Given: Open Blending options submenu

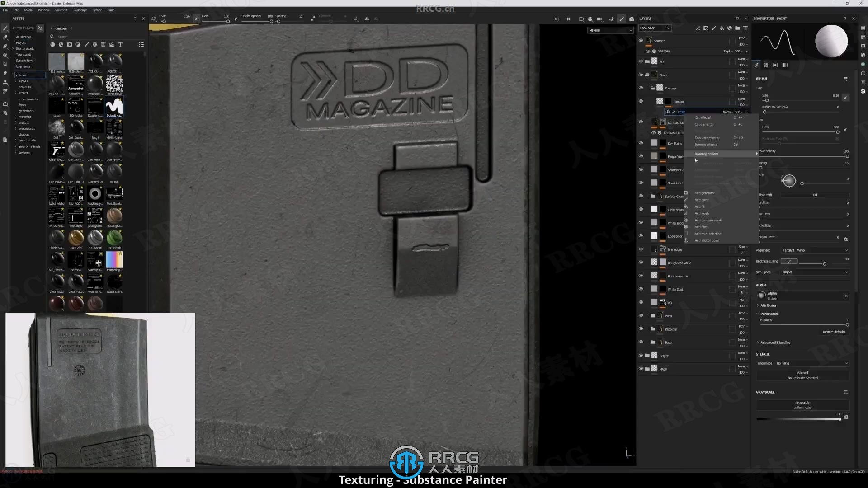Looking at the screenshot, I should point(721,154).
